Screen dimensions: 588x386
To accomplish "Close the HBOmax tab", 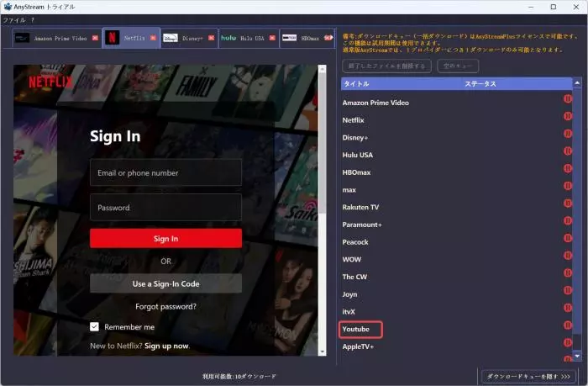I will pos(328,38).
